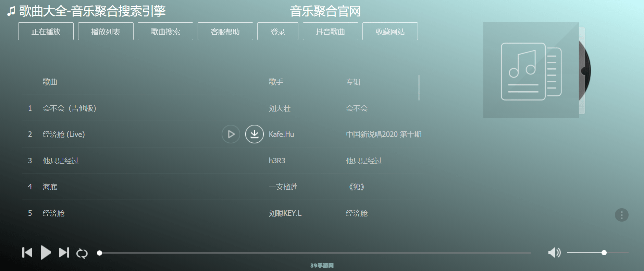Click the album cover placeholder
This screenshot has width=644, height=271.
[531, 70]
